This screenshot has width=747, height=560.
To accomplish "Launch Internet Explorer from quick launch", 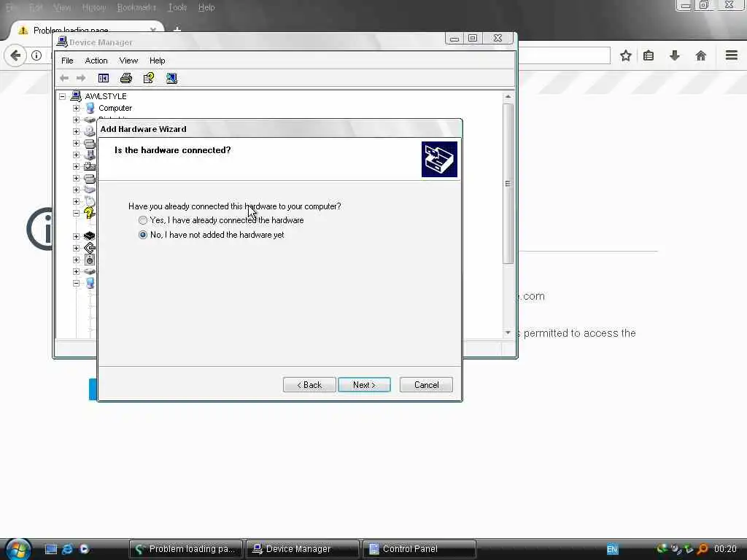I will (x=68, y=549).
